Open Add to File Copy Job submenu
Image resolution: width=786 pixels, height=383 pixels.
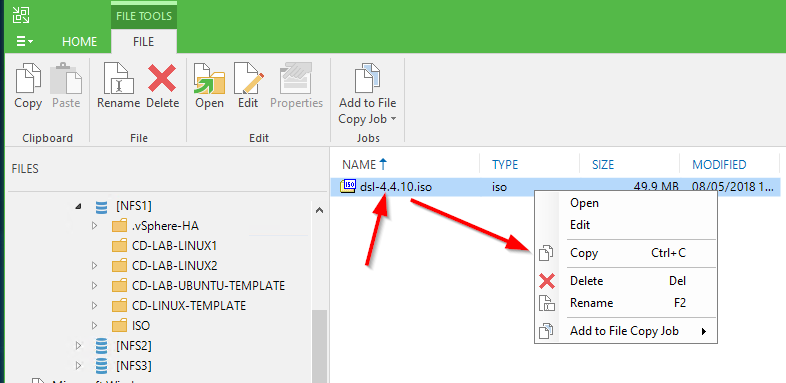tap(626, 331)
